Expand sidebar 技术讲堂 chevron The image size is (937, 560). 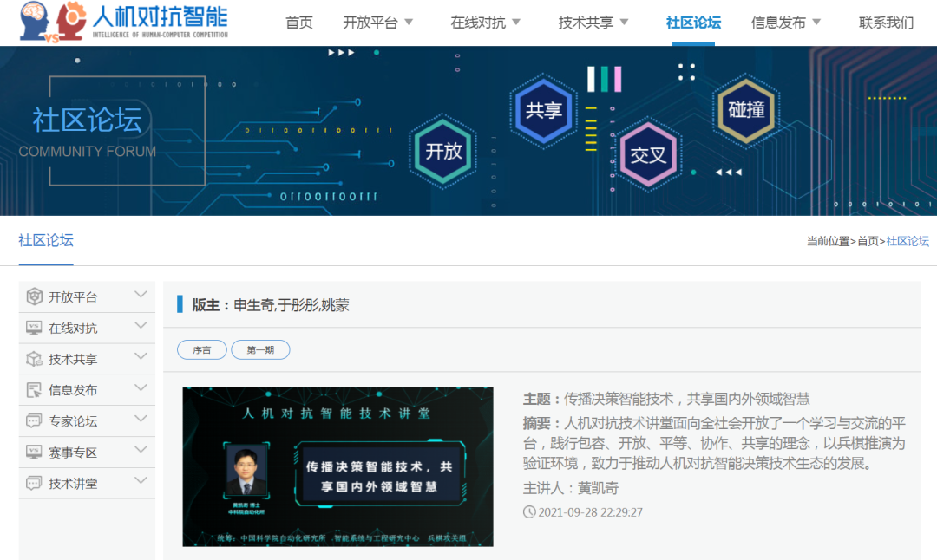[141, 480]
